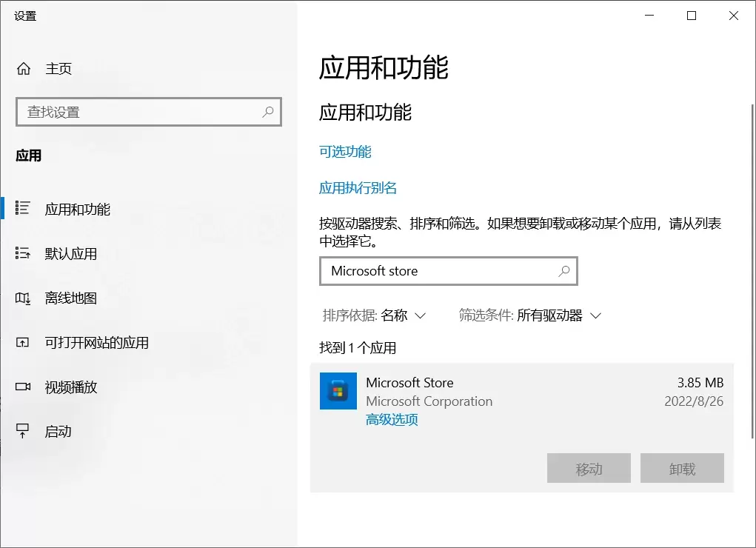Click the 高级选项 link for Microsoft Store
The height and width of the screenshot is (548, 756).
(x=390, y=419)
